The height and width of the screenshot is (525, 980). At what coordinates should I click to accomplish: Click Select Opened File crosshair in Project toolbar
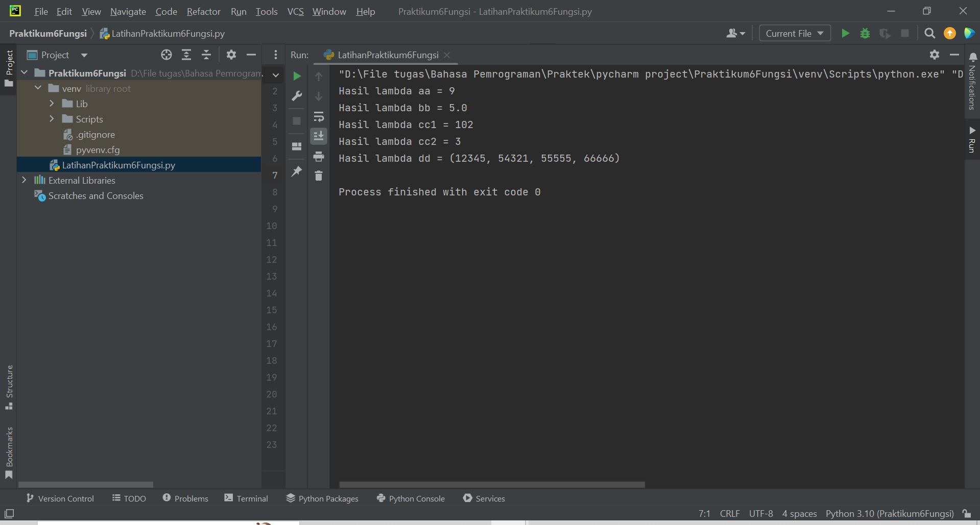[x=166, y=55]
